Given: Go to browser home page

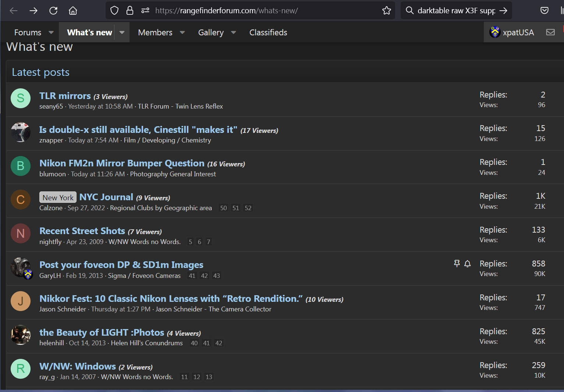Looking at the screenshot, I should pos(73,11).
